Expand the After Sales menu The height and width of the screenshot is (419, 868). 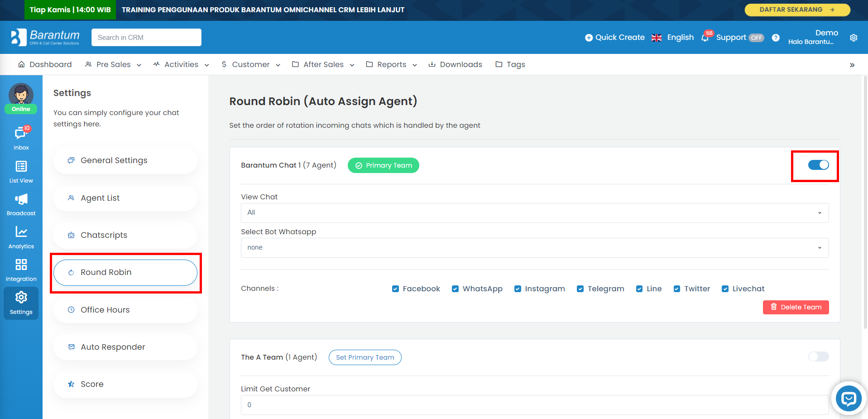coord(323,64)
